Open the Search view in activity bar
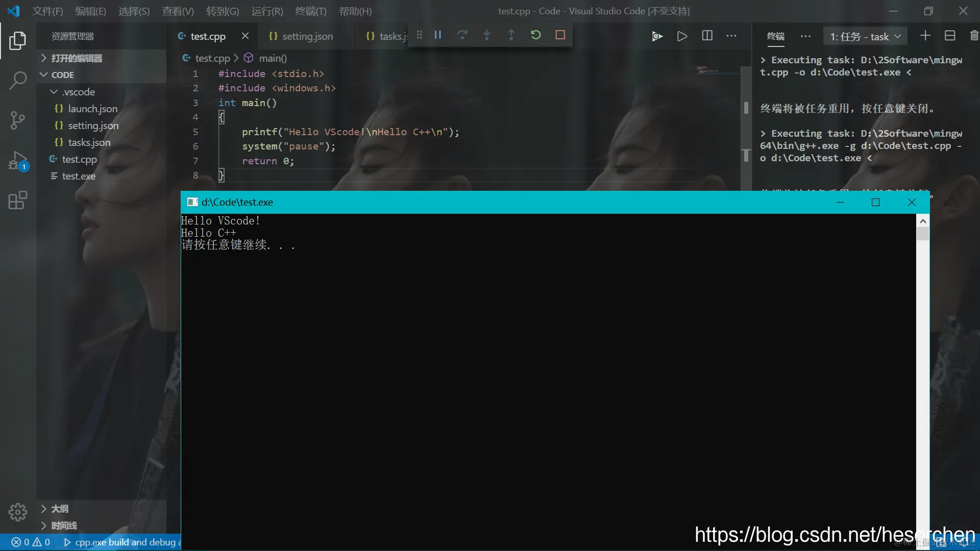The height and width of the screenshot is (551, 980). coord(18,80)
